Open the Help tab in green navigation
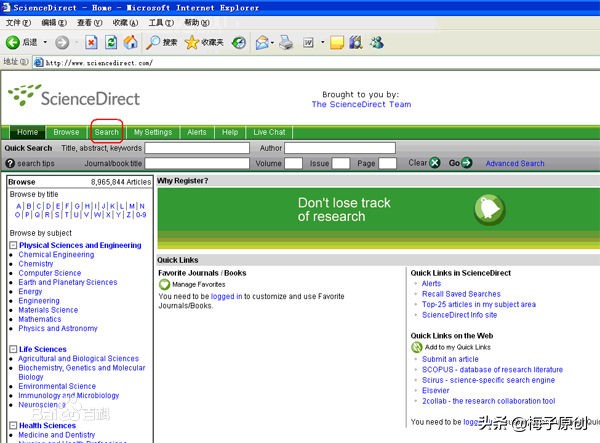 point(230,132)
